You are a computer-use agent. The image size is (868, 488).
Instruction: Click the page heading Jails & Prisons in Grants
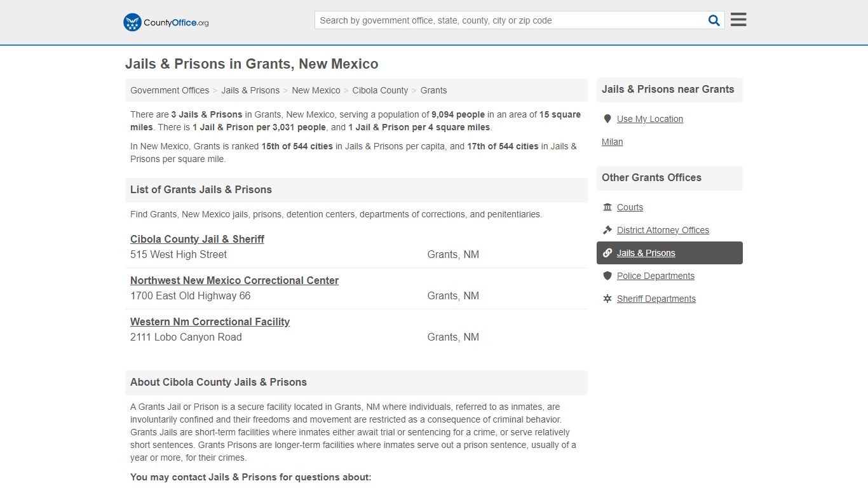coord(252,64)
